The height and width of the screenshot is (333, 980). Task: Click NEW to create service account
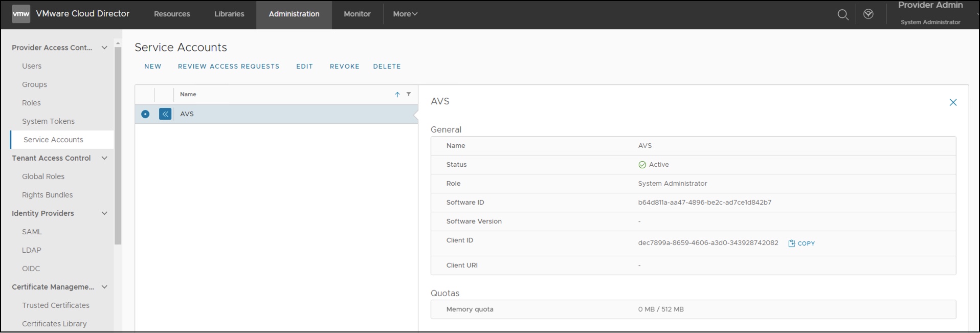click(x=152, y=66)
